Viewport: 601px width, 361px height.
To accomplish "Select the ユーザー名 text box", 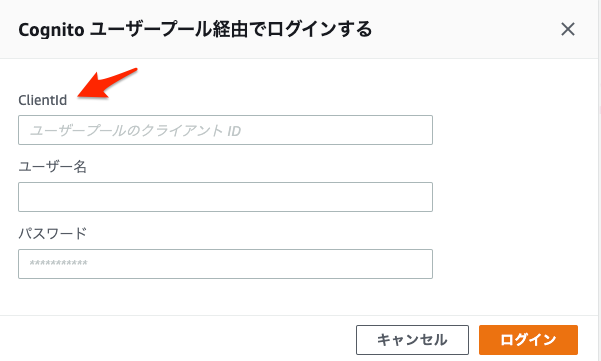I will point(225,197).
